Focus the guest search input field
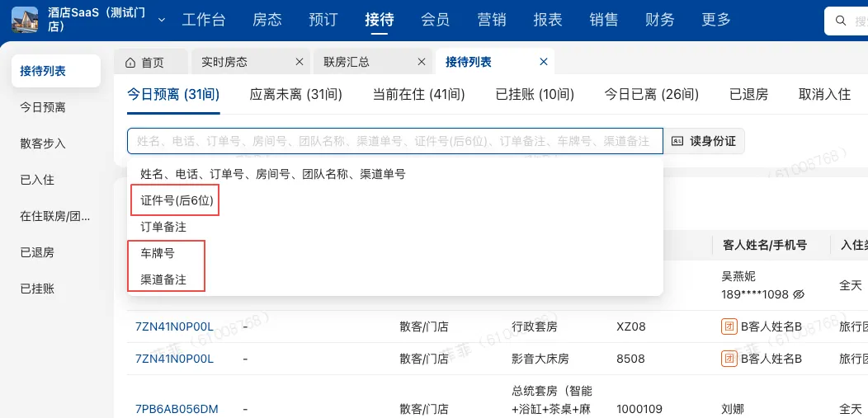 click(x=394, y=141)
